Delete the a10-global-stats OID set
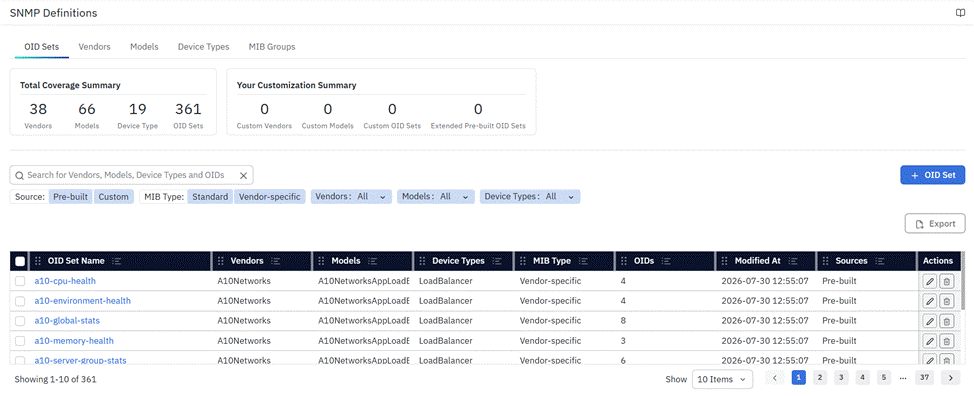This screenshot has height=396, width=974. click(x=946, y=321)
